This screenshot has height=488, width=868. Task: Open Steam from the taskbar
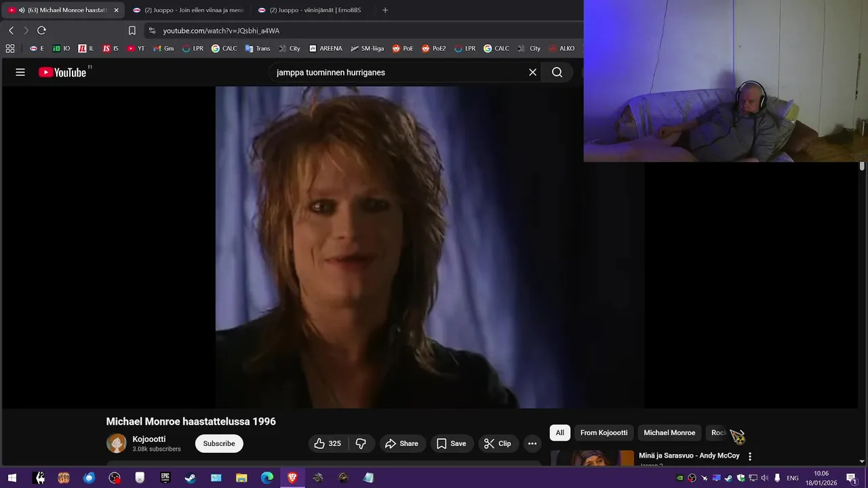pos(191,478)
